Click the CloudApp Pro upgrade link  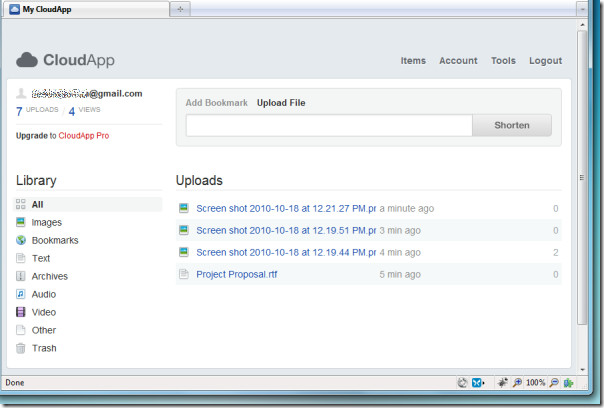[84, 136]
